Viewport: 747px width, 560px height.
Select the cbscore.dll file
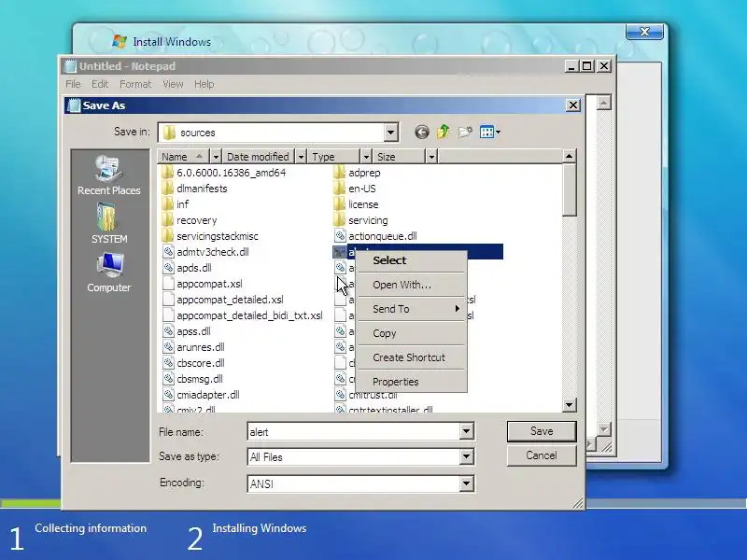coord(193,363)
